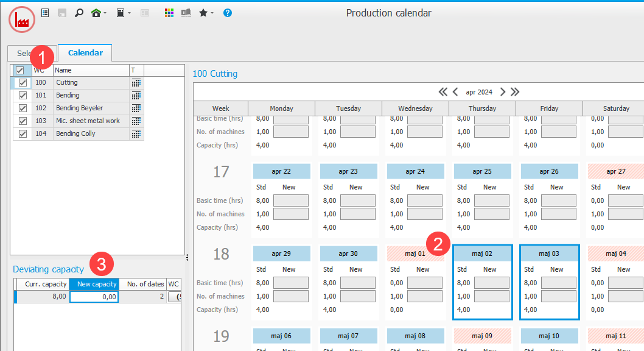Viewport: 644px width, 351px height.
Task: Switch to the Calendar tab
Action: tap(85, 53)
